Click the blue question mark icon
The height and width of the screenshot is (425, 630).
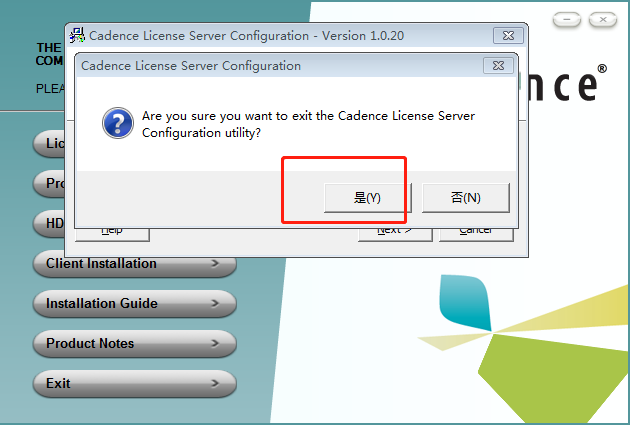118,123
